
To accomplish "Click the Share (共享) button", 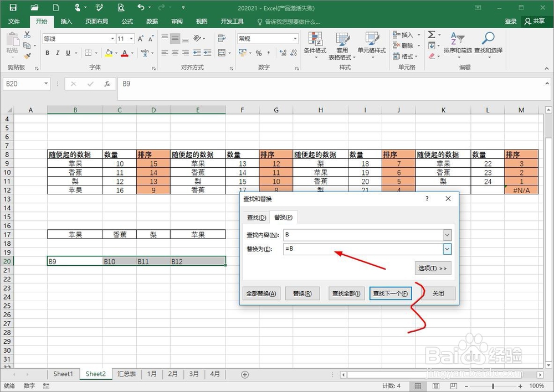I will point(535,21).
